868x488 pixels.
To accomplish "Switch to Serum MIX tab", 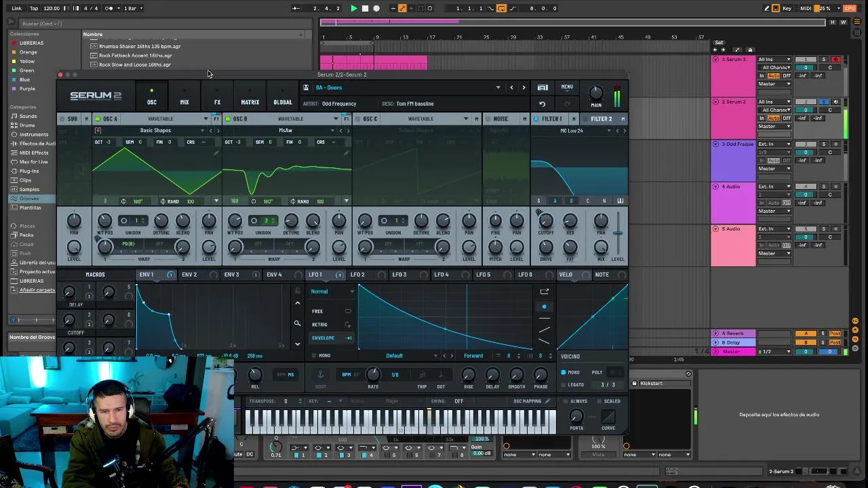I will point(184,98).
